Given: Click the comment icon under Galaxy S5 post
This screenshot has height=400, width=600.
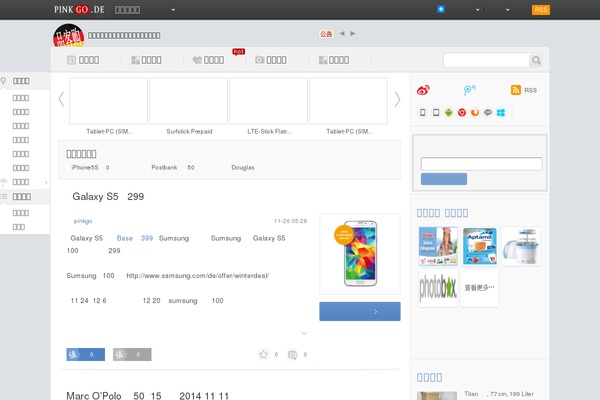Looking at the screenshot, I should tap(292, 355).
